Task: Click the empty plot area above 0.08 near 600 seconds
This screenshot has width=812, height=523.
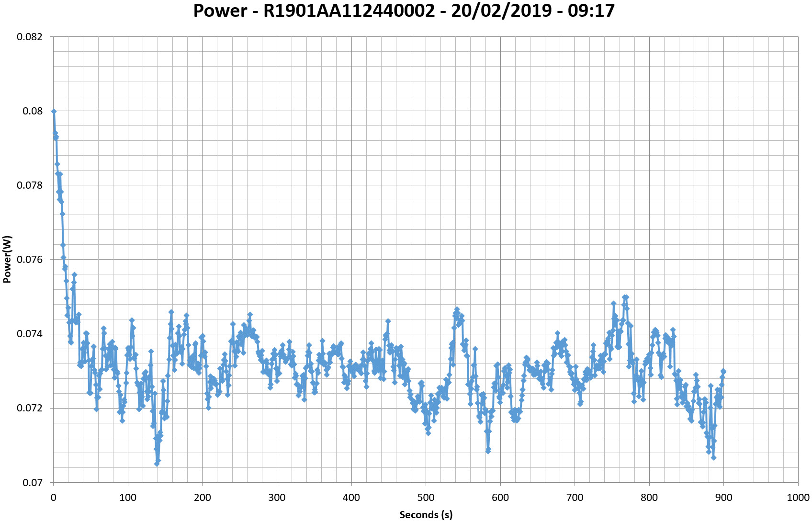Action: pos(500,72)
